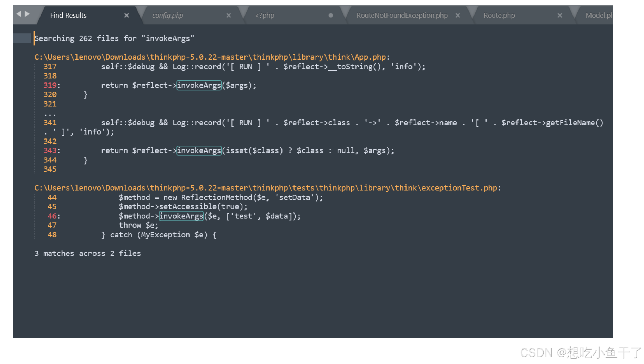Close the RouteNotFoundException.php tab

point(458,16)
